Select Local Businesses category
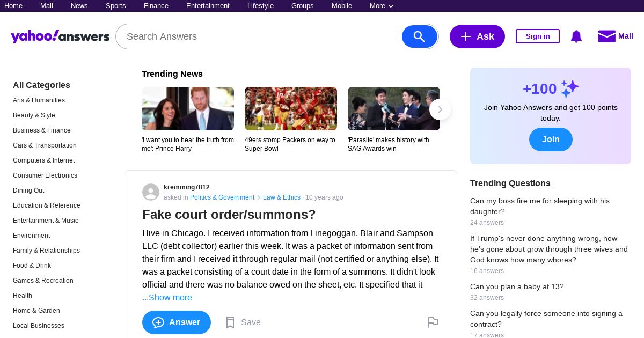Screen dimensions: 644x338 (x=39, y=326)
